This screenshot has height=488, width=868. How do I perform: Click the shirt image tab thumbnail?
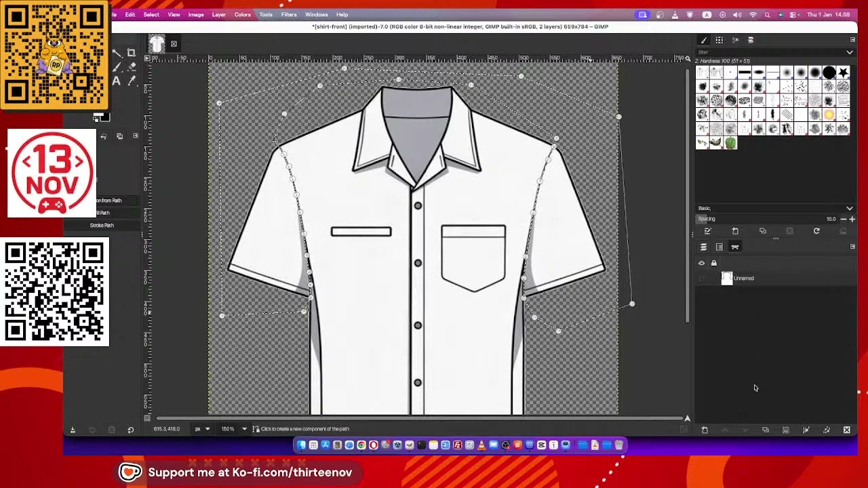point(157,44)
